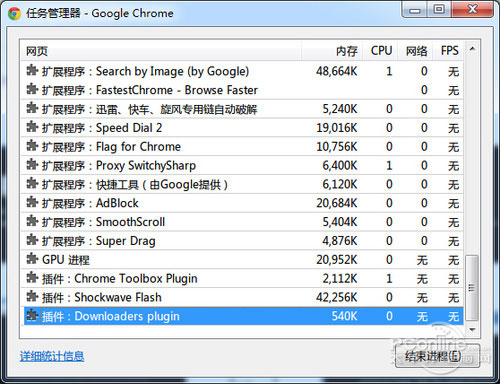Click the scrollbar down arrow
Image resolution: width=500 pixels, height=384 pixels.
pyautogui.click(x=472, y=330)
